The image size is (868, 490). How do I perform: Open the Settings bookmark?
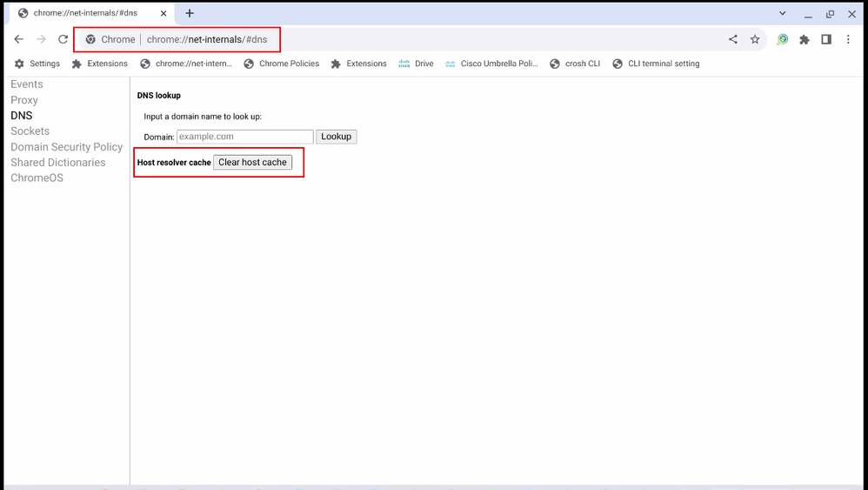click(37, 64)
